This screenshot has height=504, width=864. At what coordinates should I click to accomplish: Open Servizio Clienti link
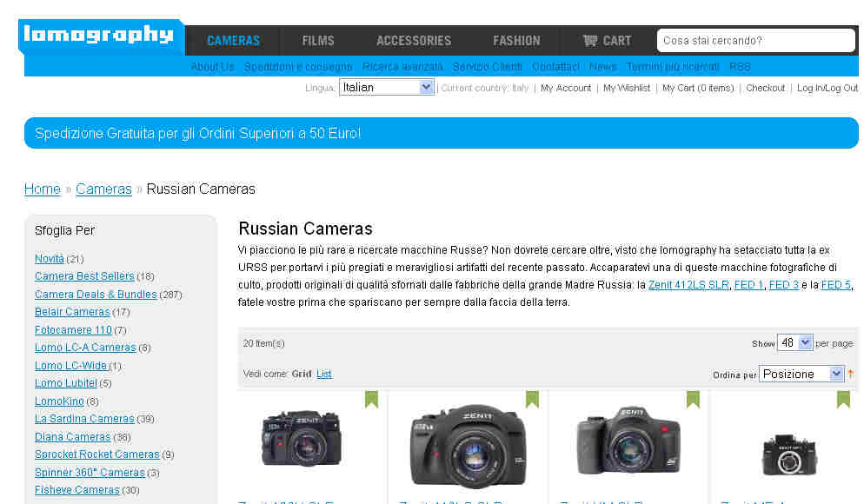pyautogui.click(x=487, y=67)
